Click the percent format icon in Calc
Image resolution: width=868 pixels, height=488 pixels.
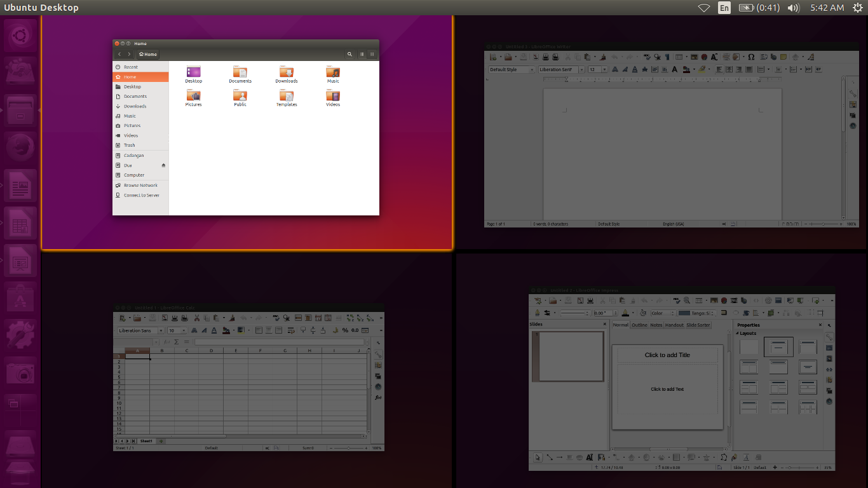[345, 330]
